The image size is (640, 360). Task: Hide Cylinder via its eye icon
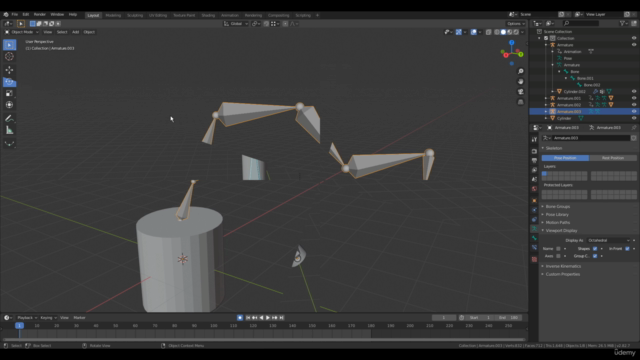coord(634,118)
